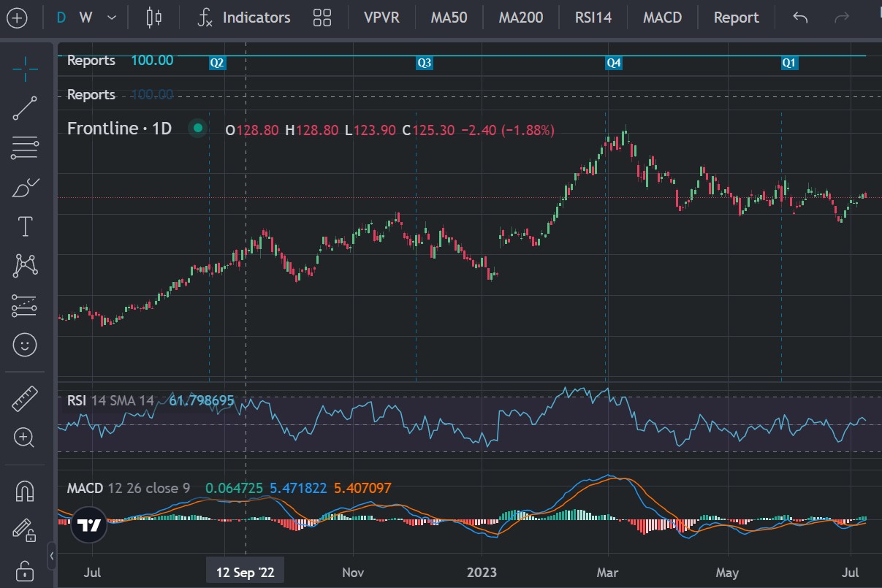
Task: Select the D daily timeframe
Action: (61, 18)
